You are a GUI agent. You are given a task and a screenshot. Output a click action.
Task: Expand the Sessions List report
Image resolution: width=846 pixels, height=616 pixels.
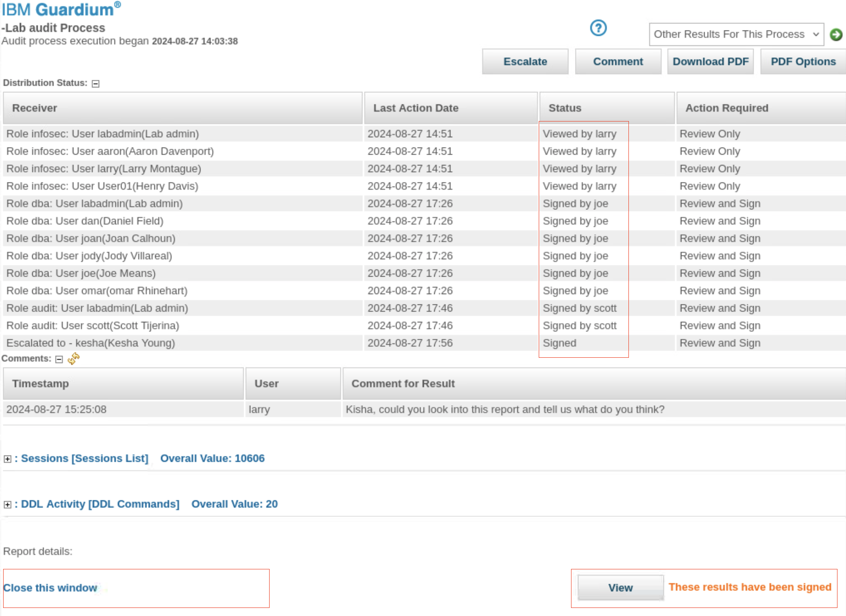[7, 459]
